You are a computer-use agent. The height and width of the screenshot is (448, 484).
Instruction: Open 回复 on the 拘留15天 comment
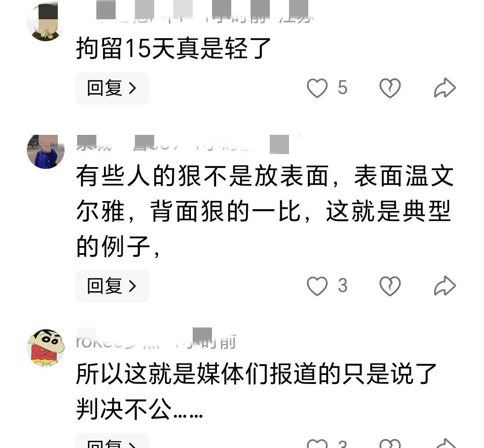112,88
